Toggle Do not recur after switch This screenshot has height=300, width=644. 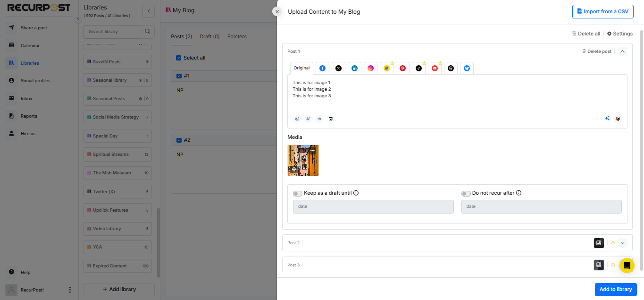[466, 193]
